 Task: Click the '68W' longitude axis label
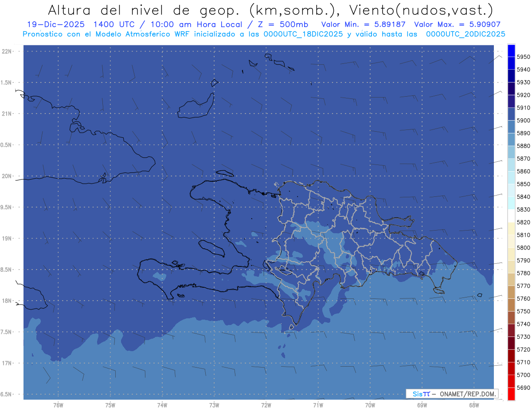474,405
